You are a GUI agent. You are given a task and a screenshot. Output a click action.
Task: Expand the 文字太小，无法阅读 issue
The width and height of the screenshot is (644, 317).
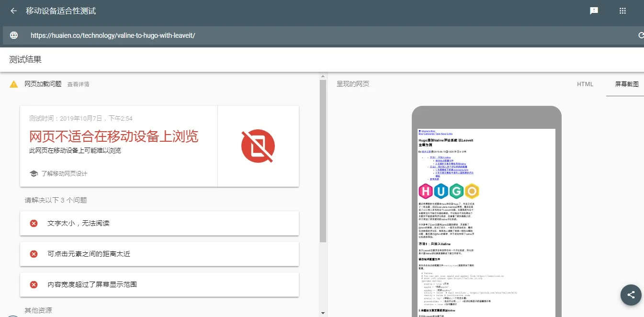(x=159, y=223)
